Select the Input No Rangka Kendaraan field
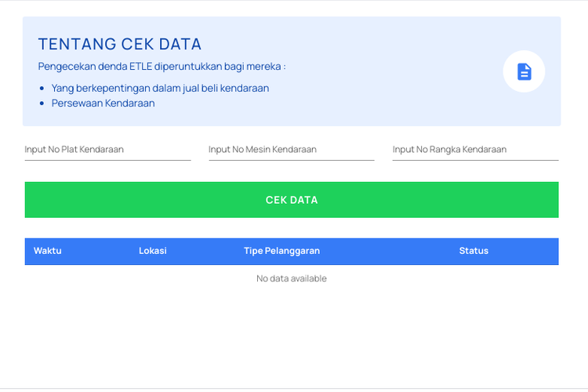588x392 pixels. click(x=475, y=150)
